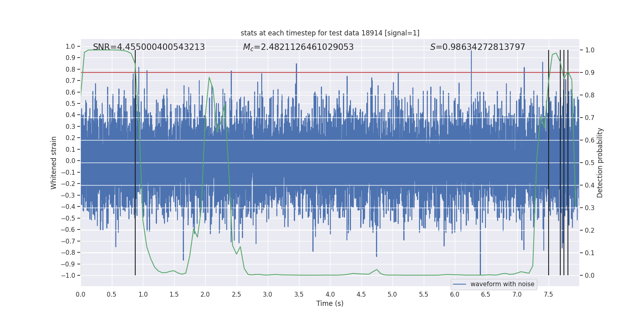
Task: Click the 0.5 tick on the Time axis
Action: [x=111, y=294]
